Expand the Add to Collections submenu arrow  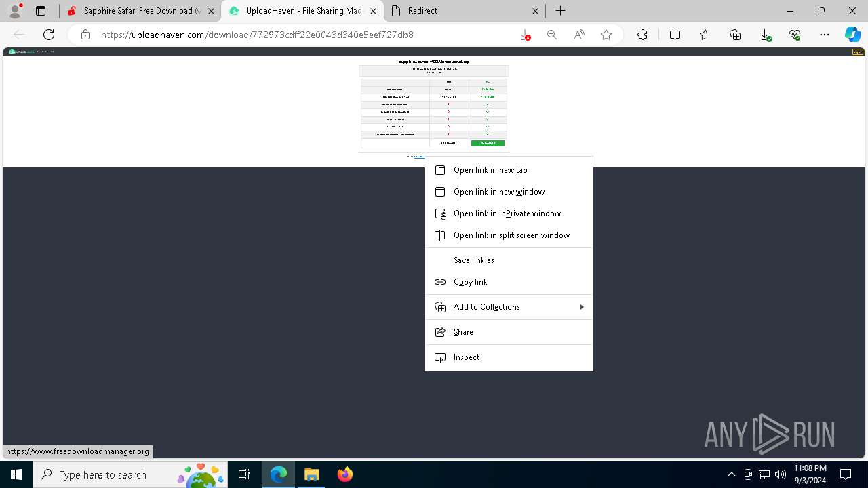(582, 307)
